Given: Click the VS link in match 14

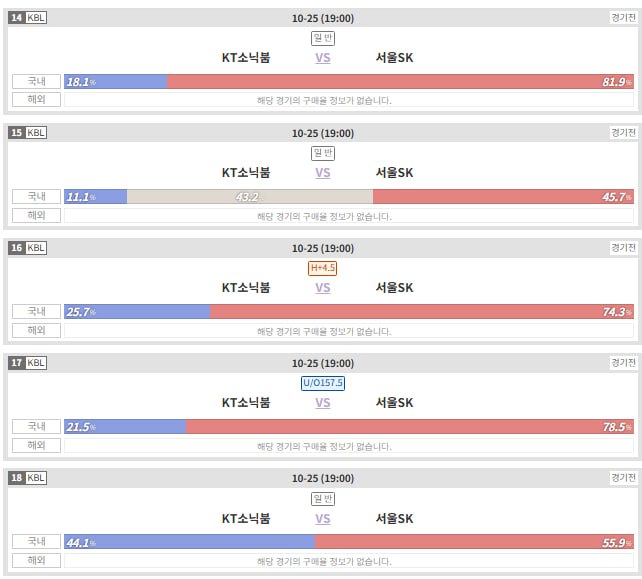Looking at the screenshot, I should (323, 58).
